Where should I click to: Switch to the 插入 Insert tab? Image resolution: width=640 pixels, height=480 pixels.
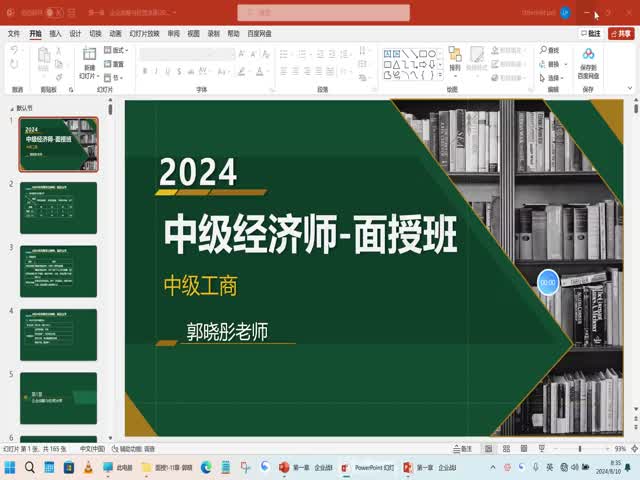tap(55, 33)
